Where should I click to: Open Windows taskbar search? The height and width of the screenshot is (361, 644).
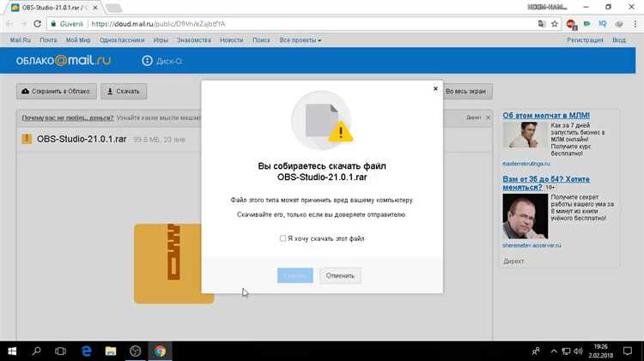click(37, 352)
